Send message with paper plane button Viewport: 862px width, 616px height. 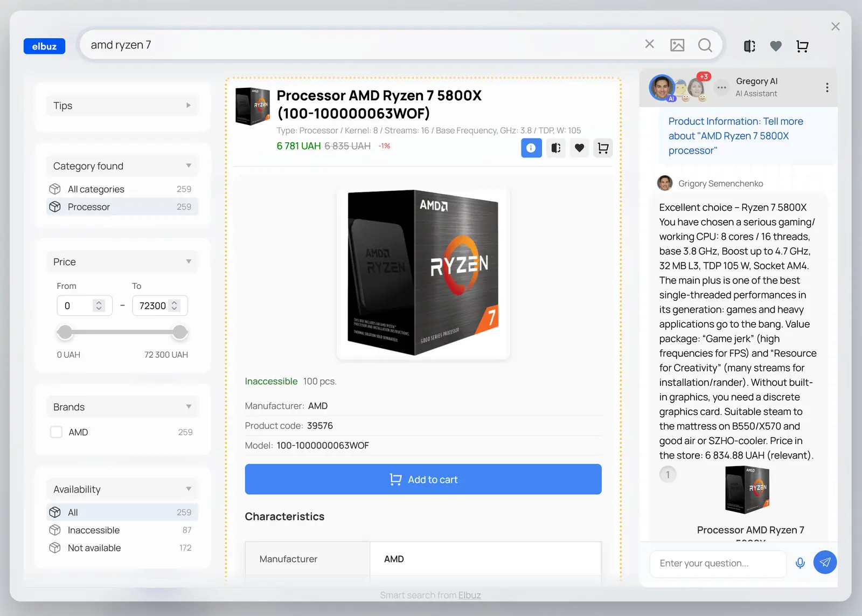coord(825,563)
